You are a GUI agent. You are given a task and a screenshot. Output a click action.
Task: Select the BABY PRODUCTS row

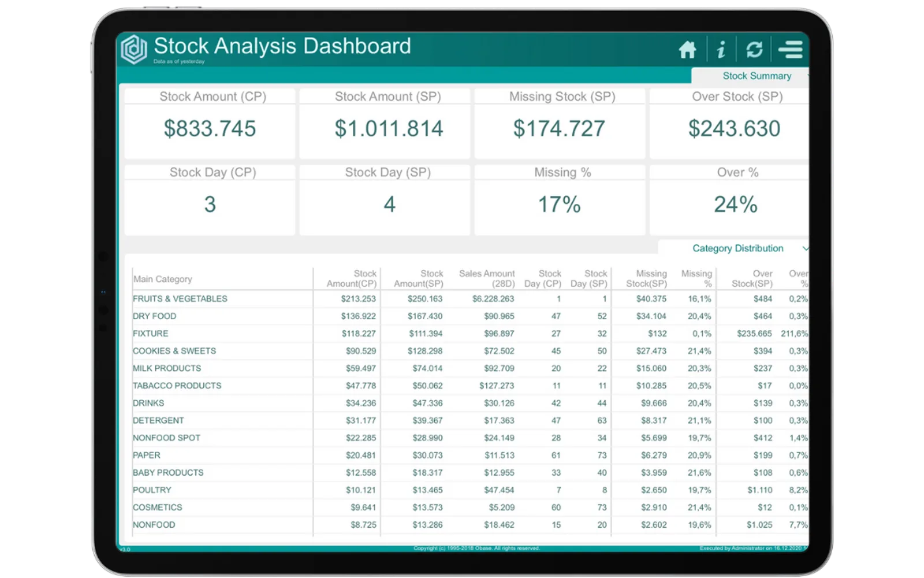point(470,472)
